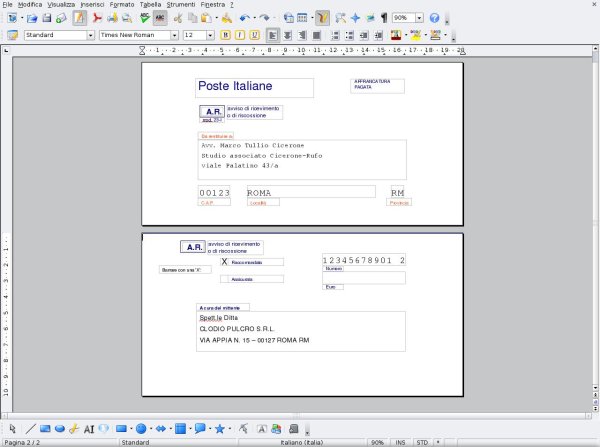Insert a hyperlink via the toolbar icon
Screen dimensions: 600x447
click(x=289, y=18)
